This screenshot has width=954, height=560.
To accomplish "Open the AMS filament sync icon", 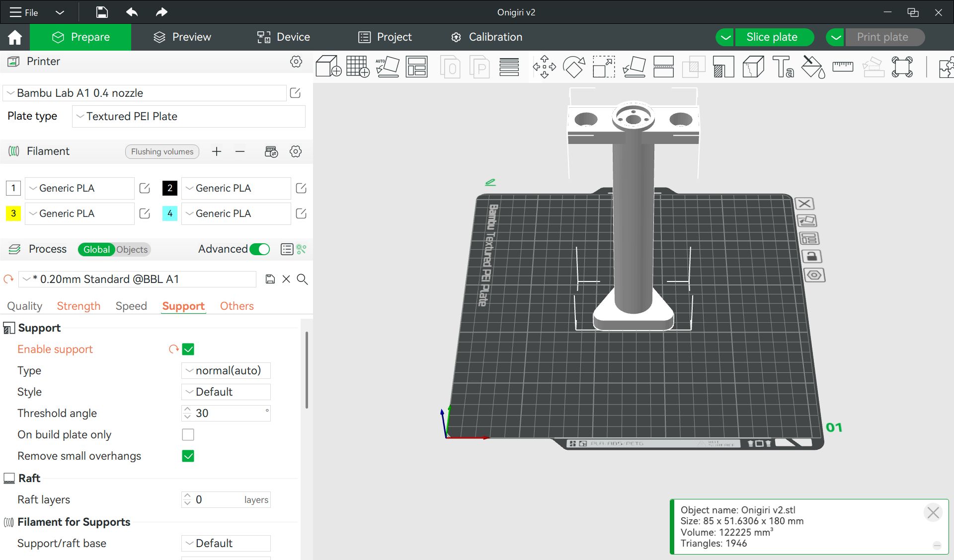I will click(271, 151).
